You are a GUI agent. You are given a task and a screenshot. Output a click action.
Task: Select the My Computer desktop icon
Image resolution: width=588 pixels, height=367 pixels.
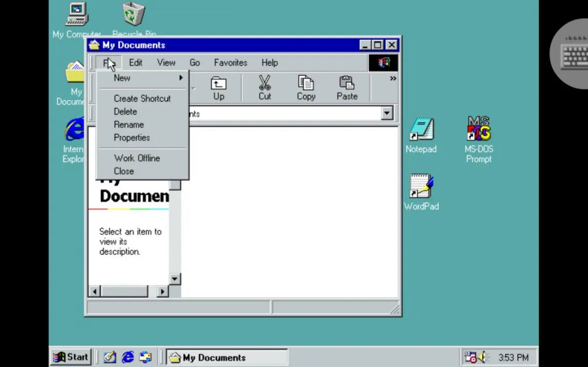point(77,15)
